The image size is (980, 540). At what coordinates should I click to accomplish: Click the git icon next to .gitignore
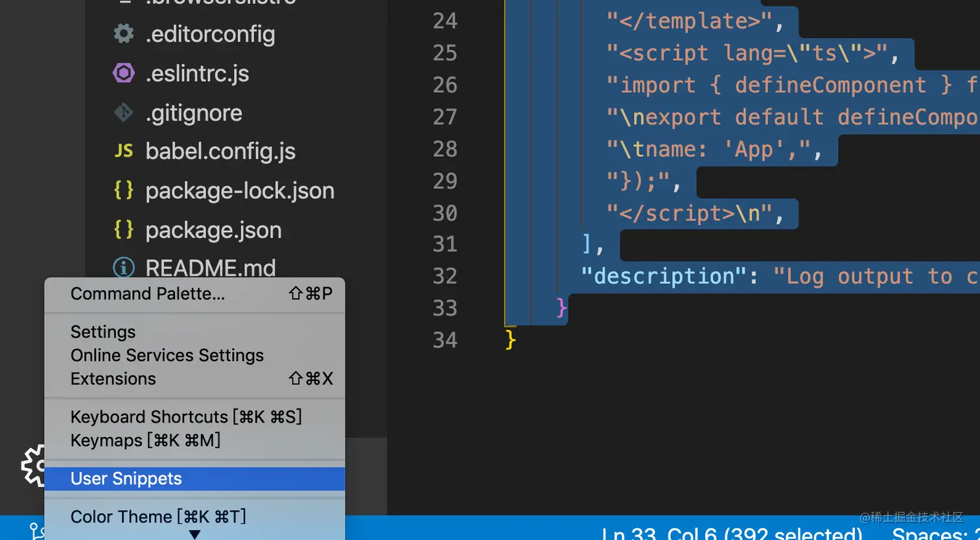click(123, 113)
